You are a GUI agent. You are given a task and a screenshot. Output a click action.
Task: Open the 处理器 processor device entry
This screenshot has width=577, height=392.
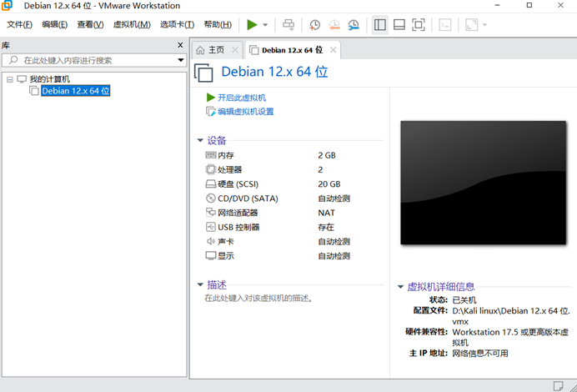229,169
